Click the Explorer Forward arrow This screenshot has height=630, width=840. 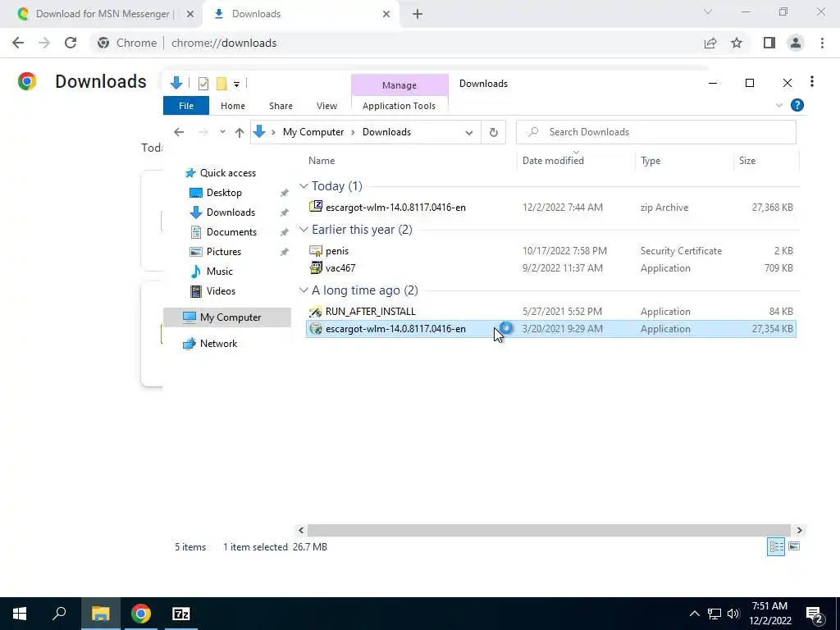pyautogui.click(x=203, y=132)
